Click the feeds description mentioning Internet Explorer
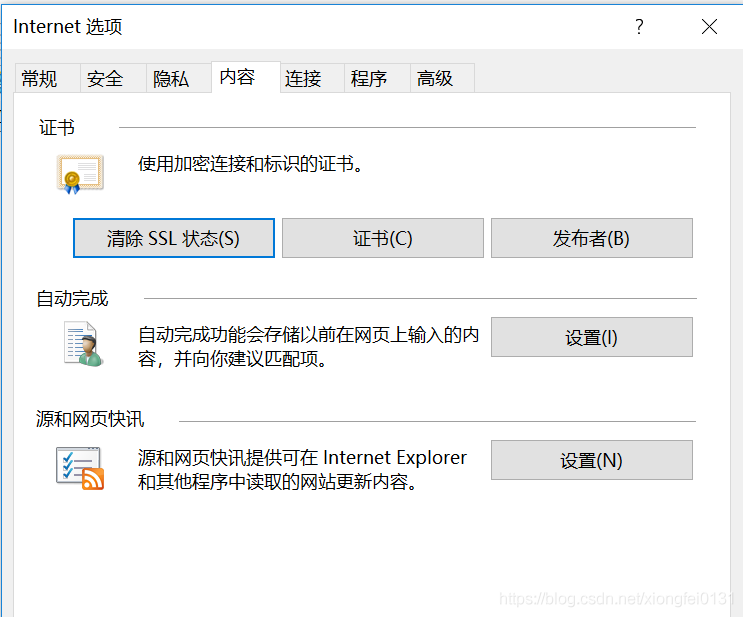 [x=302, y=470]
